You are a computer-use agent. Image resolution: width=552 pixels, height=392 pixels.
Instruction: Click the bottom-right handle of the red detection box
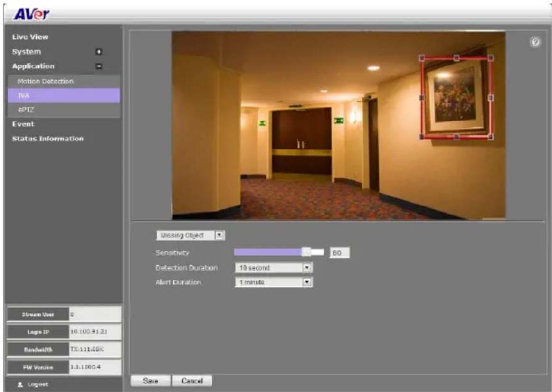coord(491,137)
